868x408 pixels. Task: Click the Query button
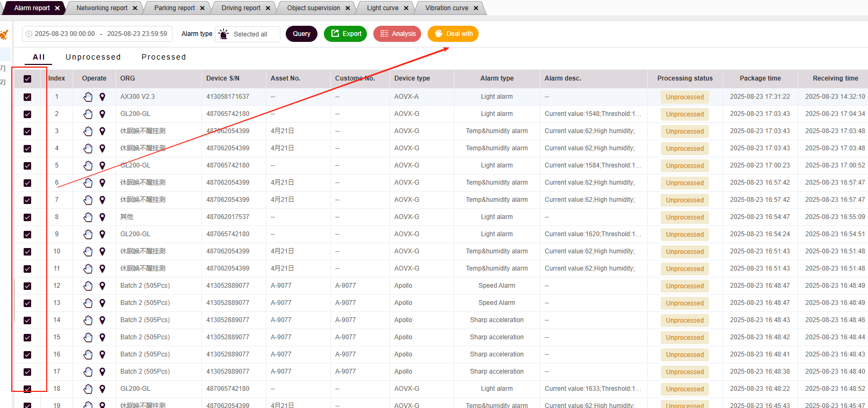(301, 34)
